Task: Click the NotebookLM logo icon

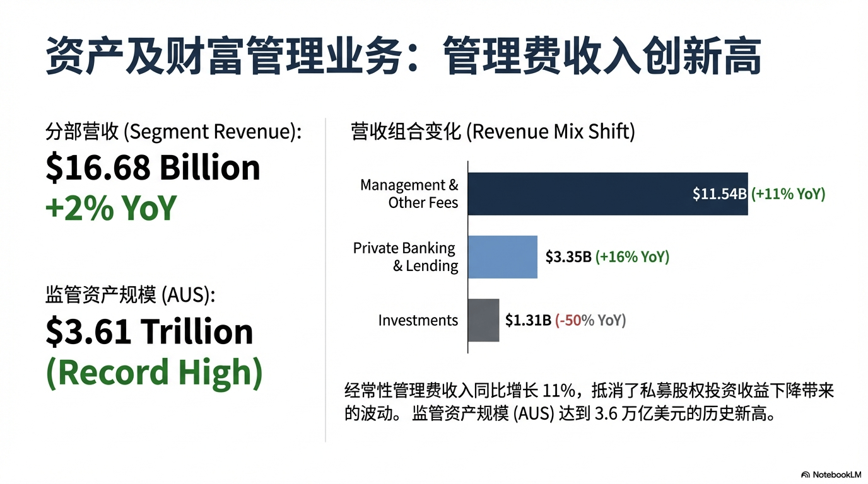Action: 806,475
